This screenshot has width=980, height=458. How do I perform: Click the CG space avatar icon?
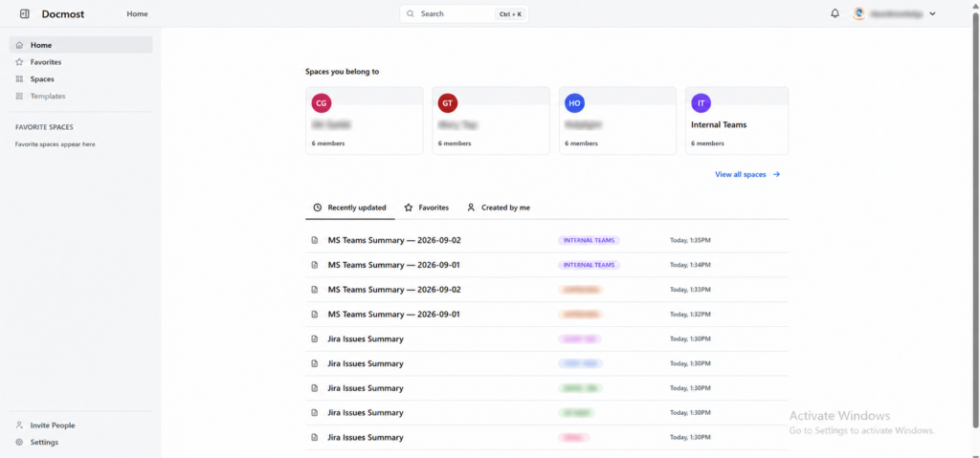point(322,103)
